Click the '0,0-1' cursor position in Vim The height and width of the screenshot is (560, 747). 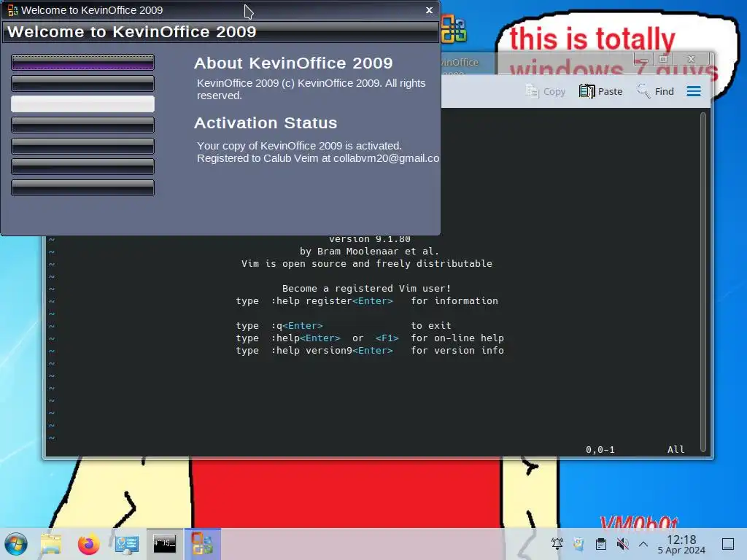[x=600, y=449]
